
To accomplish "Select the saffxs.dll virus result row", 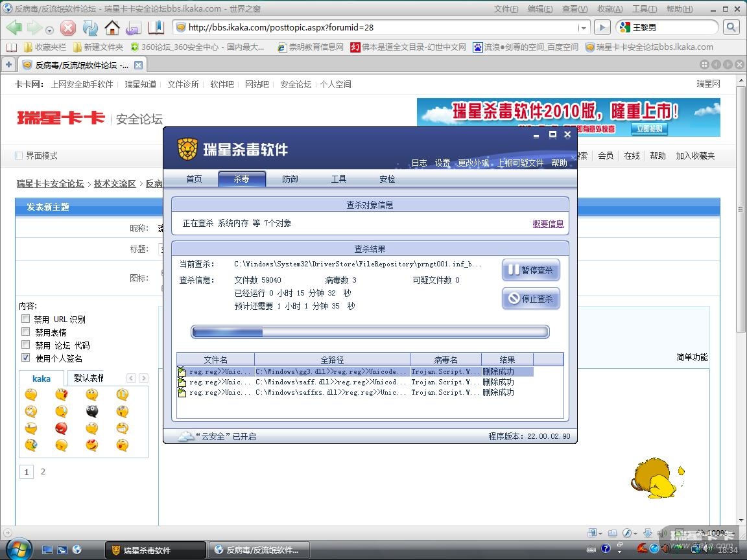I will point(355,392).
